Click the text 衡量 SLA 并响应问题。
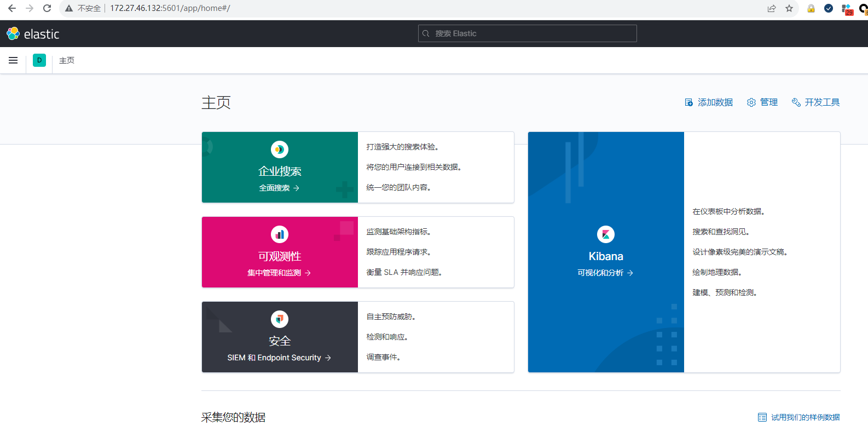868x426 pixels. click(404, 272)
